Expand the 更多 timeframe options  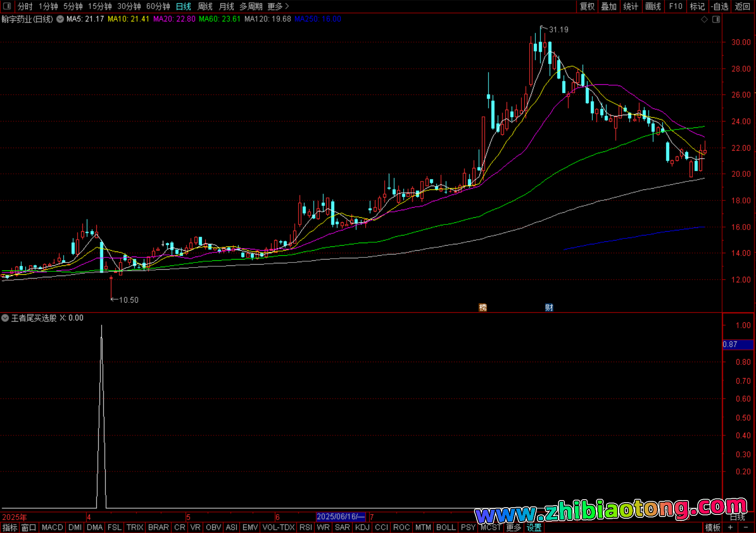pos(278,6)
